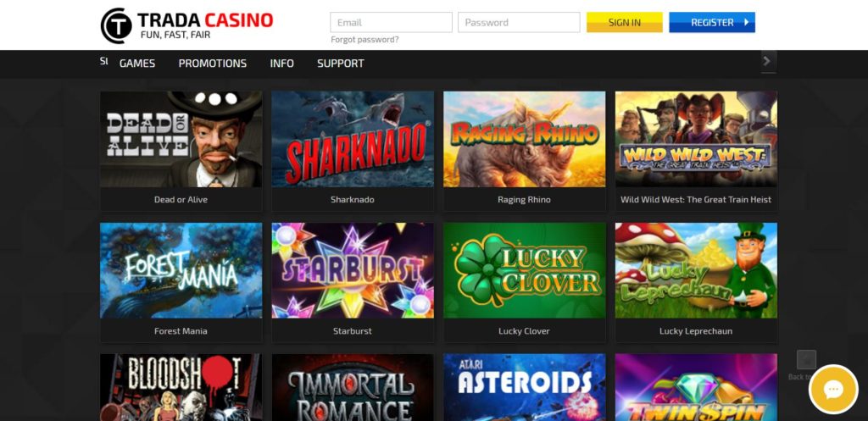This screenshot has width=868, height=421.
Task: Click the Back to top arrow icon
Action: pyautogui.click(x=806, y=360)
